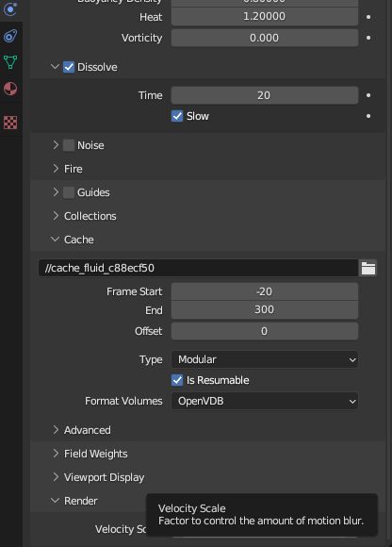Open the Object Data properties tab icon

[10, 61]
